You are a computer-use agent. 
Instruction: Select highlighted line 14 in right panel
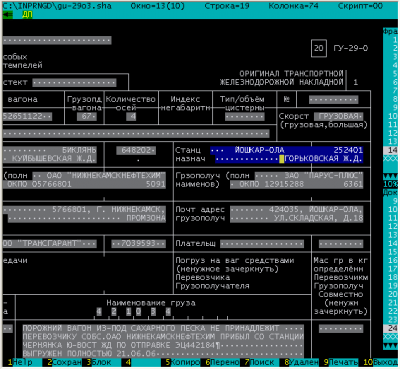pos(391,150)
